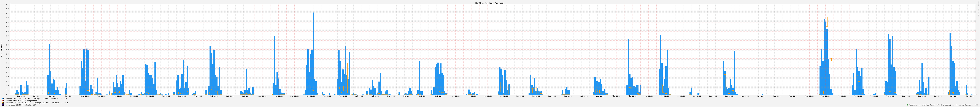The image size is (980, 107).
Task: Click 'Inbound link/traffic congestion' legend text
Action: point(21,101)
